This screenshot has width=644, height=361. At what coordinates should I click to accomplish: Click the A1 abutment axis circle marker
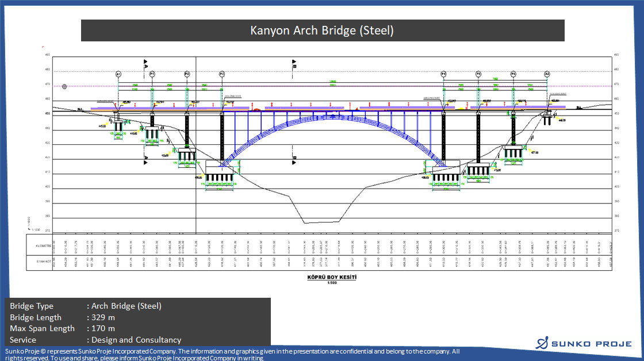coord(118,74)
